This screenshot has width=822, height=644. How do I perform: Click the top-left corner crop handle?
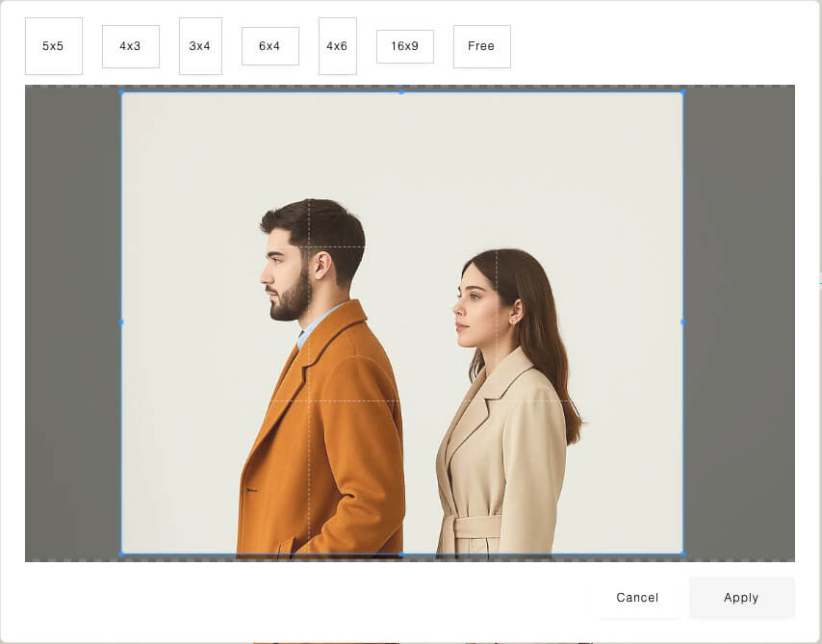(121, 92)
